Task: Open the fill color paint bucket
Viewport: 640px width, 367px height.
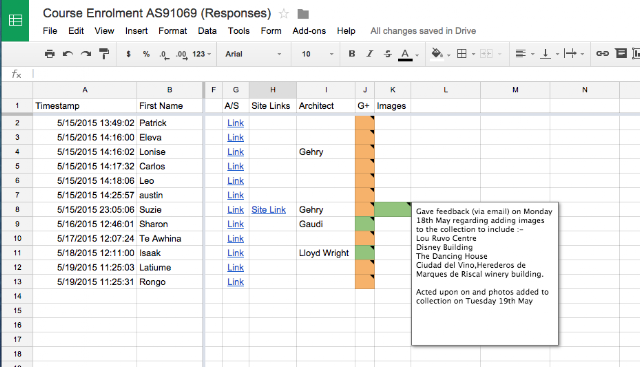Action: (x=437, y=53)
